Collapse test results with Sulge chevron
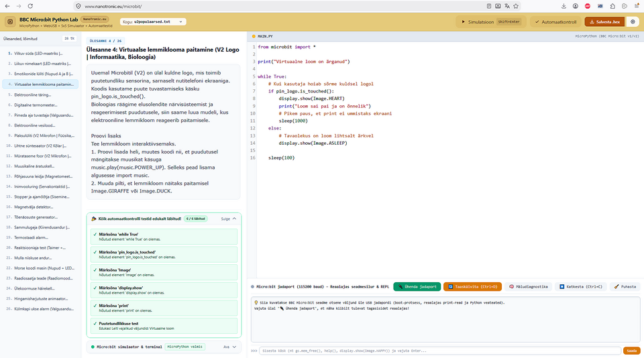The height and width of the screenshot is (358, 644). point(234,219)
